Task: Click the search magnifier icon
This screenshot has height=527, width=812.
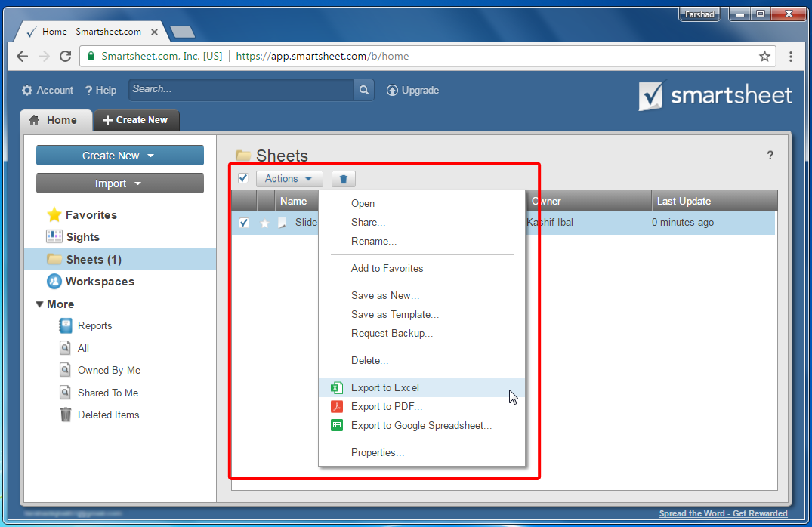Action: (x=363, y=89)
